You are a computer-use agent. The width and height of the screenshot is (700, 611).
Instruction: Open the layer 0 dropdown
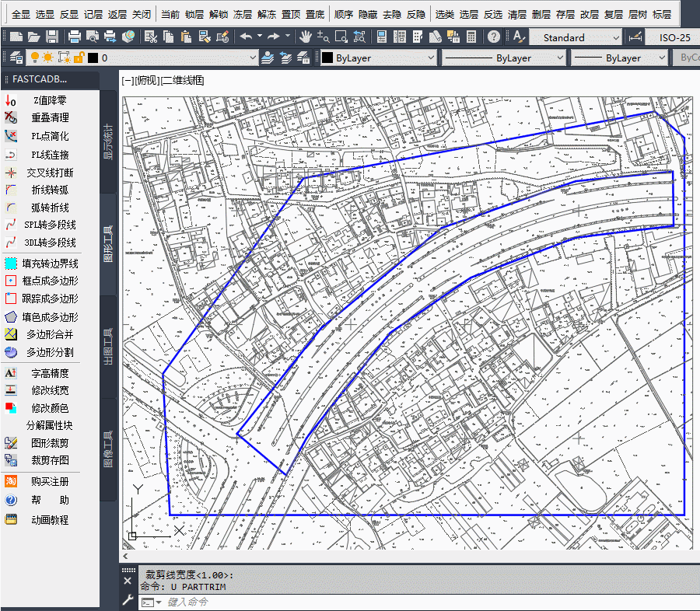coord(253,58)
